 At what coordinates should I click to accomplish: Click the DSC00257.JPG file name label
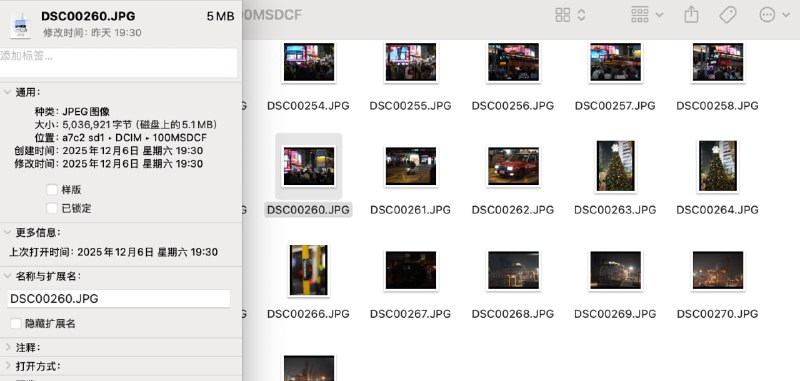click(x=615, y=106)
